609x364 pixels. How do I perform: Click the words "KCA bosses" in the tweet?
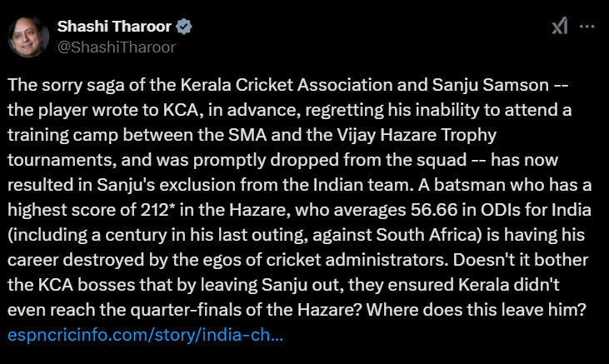tap(87, 285)
